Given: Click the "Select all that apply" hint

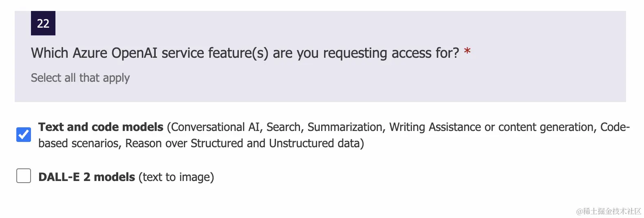Looking at the screenshot, I should tap(80, 78).
